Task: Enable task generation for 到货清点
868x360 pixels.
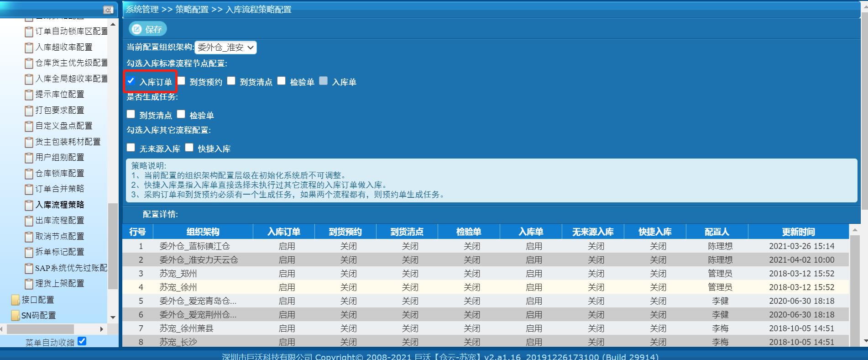Action: pos(131,114)
